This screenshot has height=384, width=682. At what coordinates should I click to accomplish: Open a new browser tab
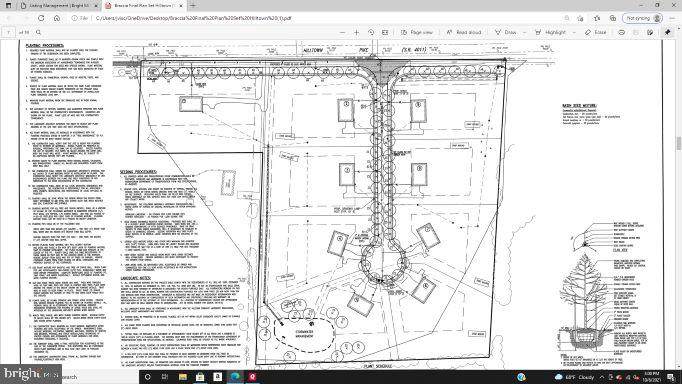[x=193, y=6]
